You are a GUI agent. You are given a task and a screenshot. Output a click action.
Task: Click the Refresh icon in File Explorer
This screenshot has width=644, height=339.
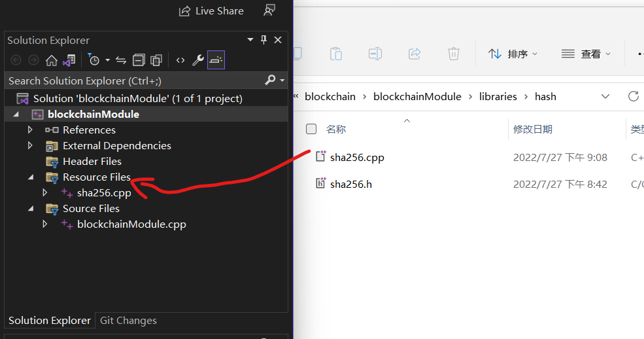pos(634,96)
